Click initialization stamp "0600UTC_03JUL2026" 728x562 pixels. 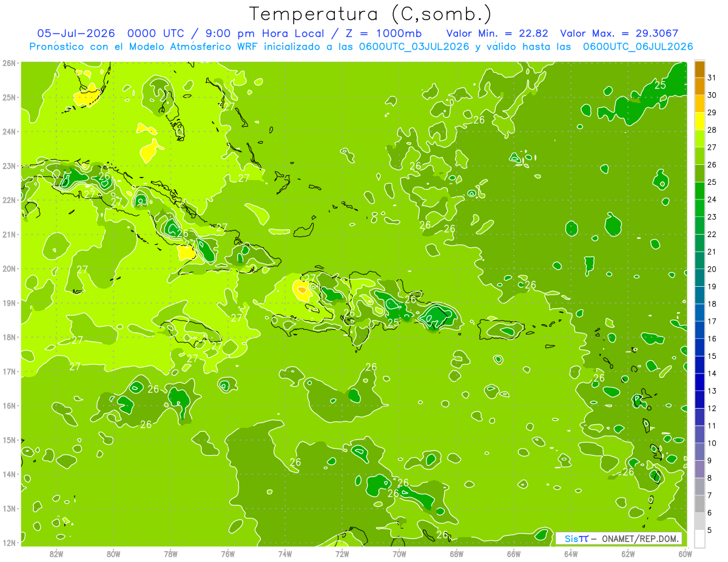coord(414,47)
